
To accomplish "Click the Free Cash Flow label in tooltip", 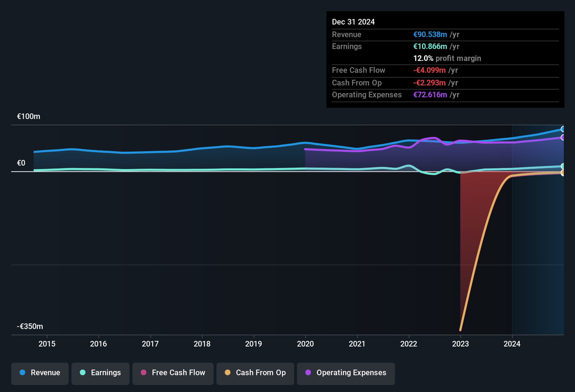I will 359,70.
